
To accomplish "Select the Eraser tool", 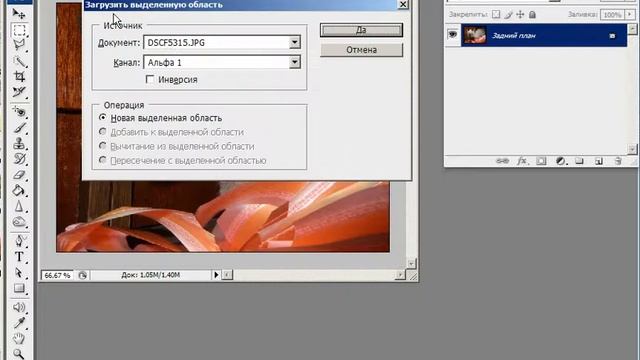I will coord(19,175).
